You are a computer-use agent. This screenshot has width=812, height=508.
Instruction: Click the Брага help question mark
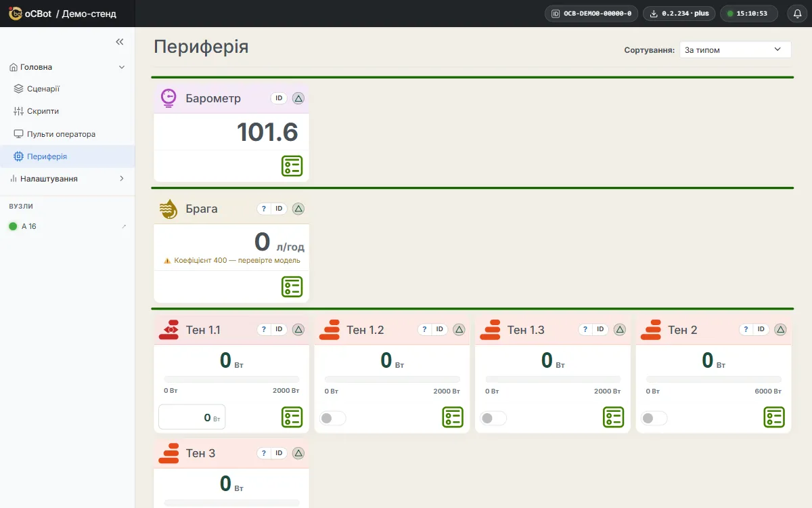coord(264,209)
